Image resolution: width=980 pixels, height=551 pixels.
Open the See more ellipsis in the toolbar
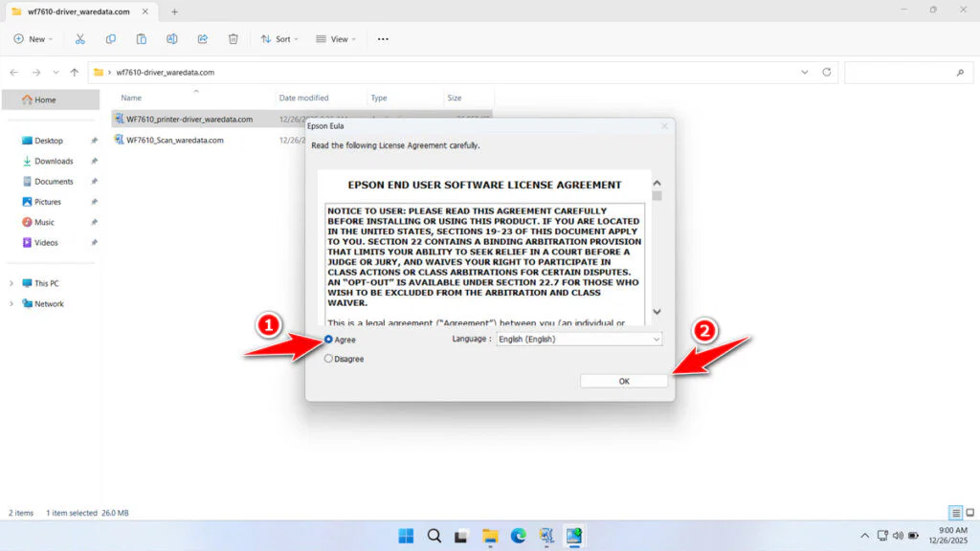click(x=383, y=38)
